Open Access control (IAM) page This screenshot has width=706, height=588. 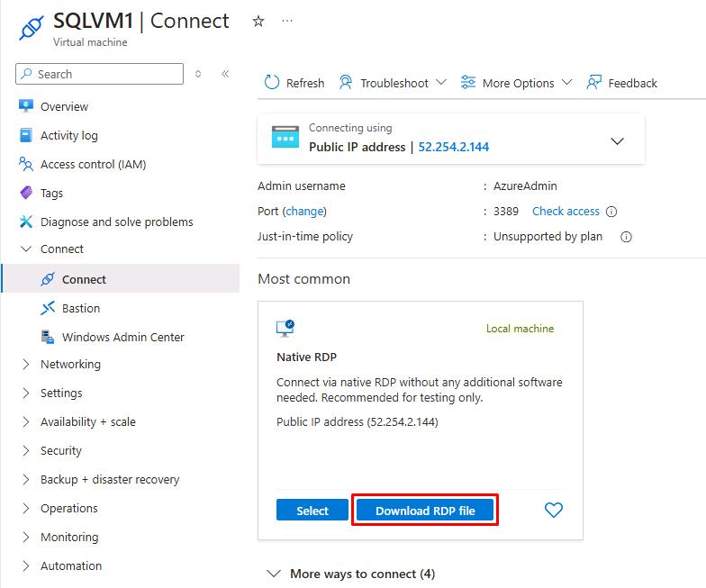[x=94, y=164]
